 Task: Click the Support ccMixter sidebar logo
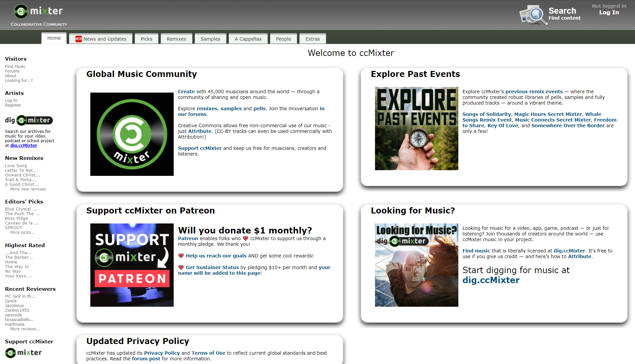(x=23, y=353)
